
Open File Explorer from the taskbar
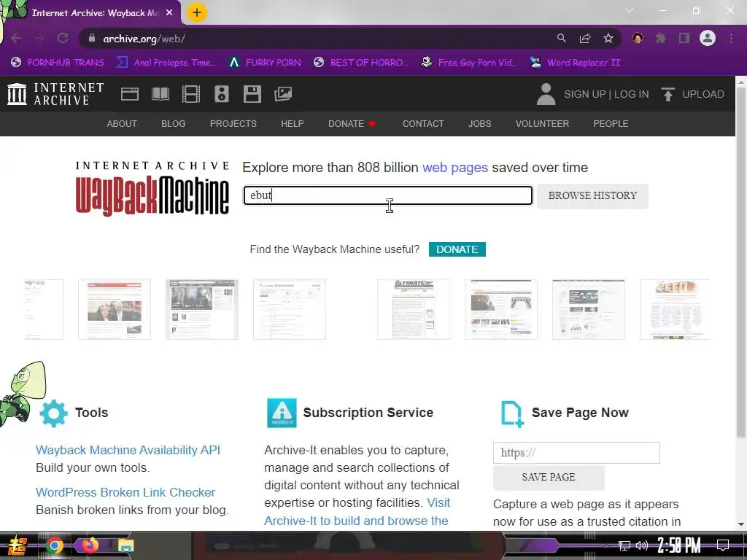125,545
